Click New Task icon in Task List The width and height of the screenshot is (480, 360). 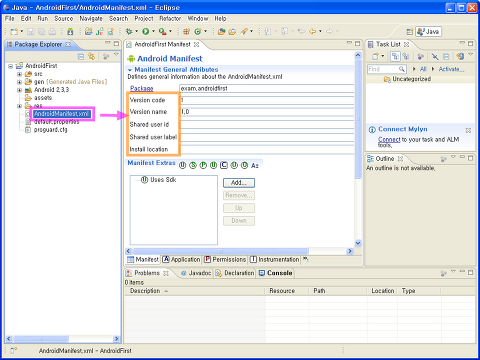375,57
